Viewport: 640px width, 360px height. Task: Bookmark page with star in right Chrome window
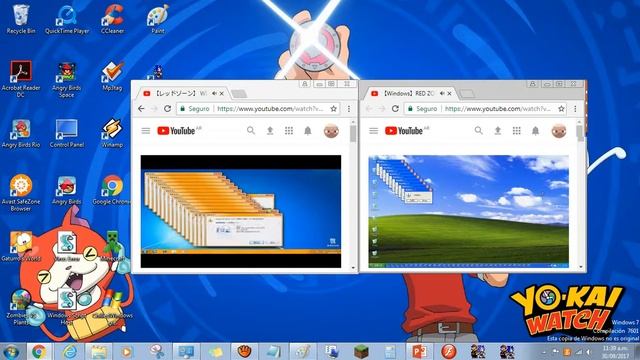coord(561,109)
